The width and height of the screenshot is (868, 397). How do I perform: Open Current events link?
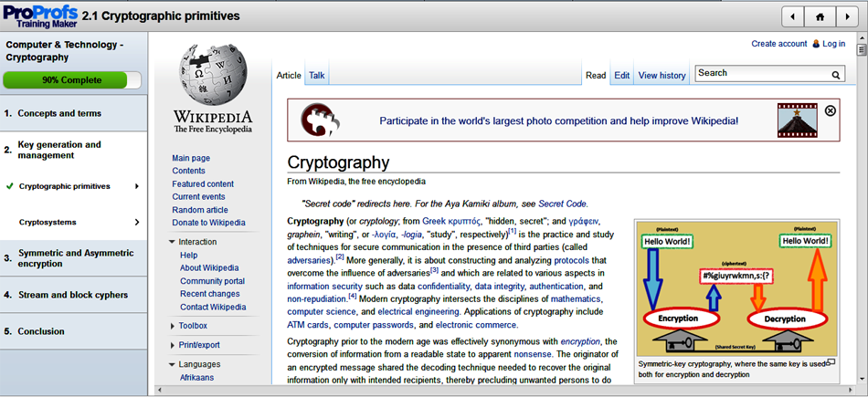point(199,197)
